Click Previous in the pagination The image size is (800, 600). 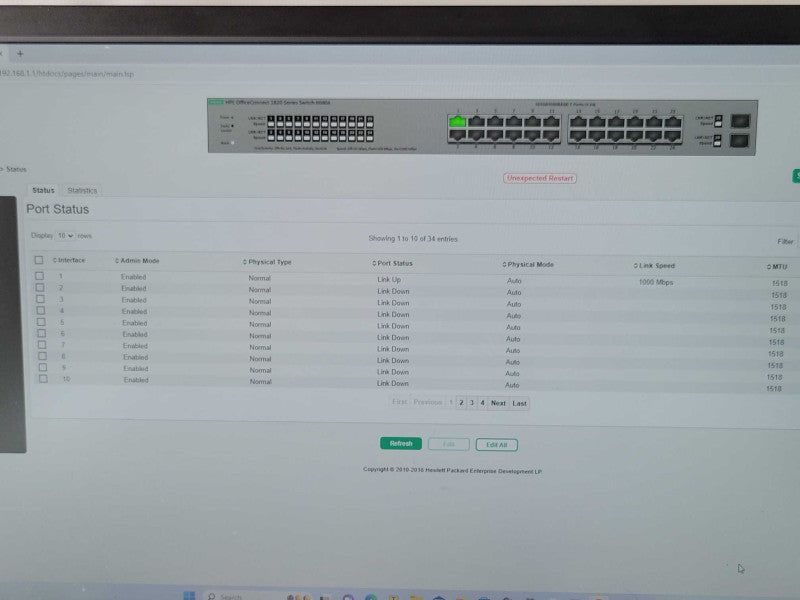tap(428, 402)
